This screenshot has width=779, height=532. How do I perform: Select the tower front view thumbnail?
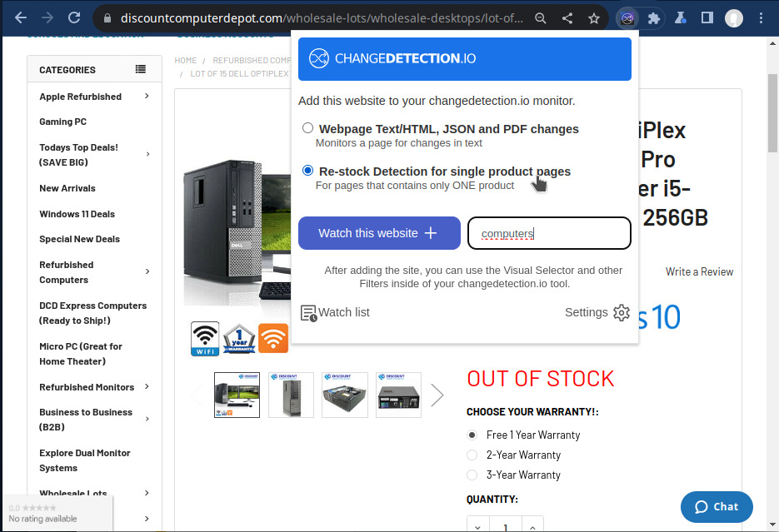291,395
